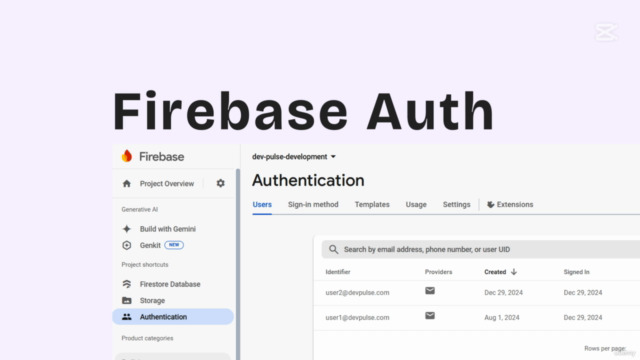Select Build with Gemini
This screenshot has height=360, width=640.
click(x=168, y=229)
